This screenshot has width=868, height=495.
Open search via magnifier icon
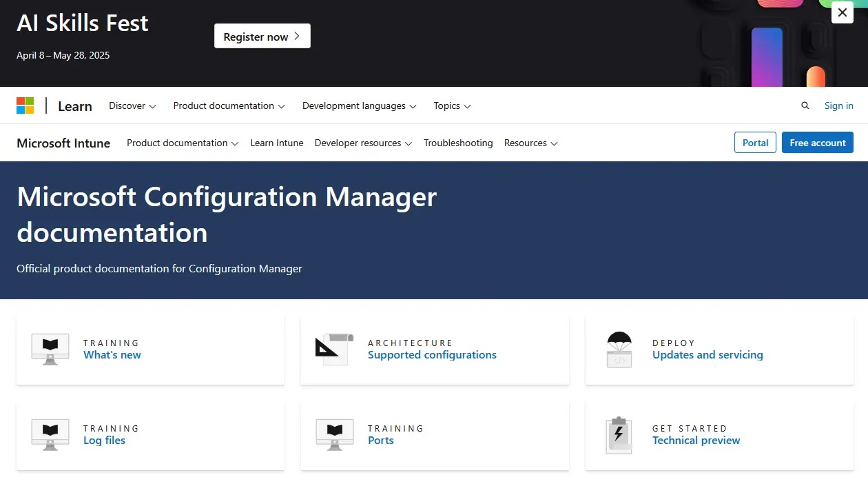(805, 105)
